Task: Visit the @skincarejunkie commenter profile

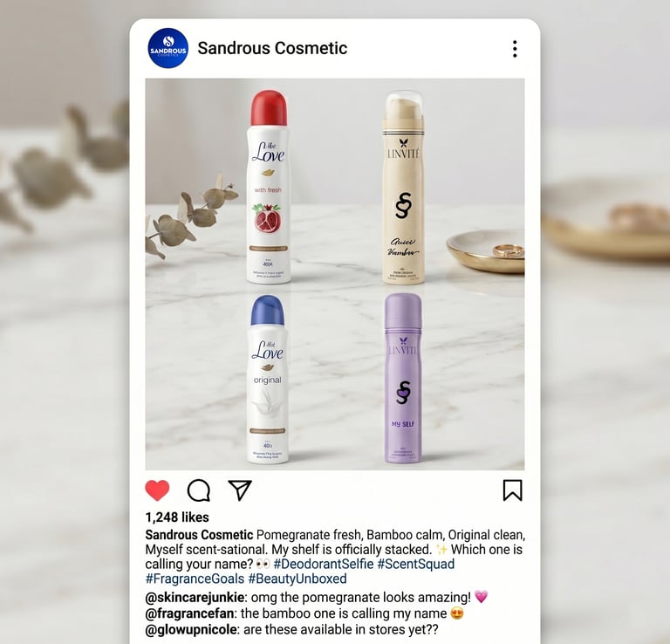Action: 195,597
